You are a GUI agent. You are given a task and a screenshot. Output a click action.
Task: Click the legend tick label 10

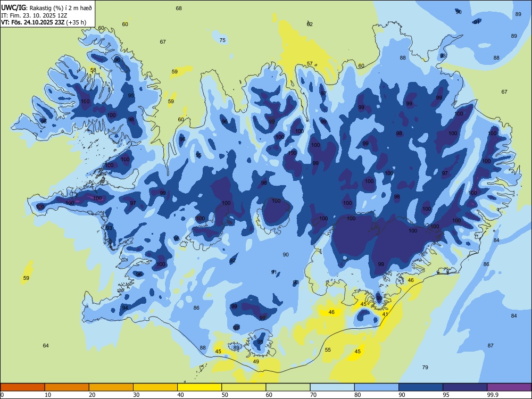point(48,395)
